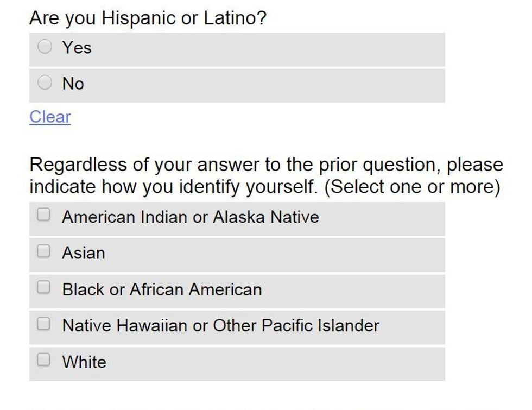Check the Native Hawaiian or Other Pacific Islander box
The height and width of the screenshot is (410, 532).
click(x=43, y=324)
